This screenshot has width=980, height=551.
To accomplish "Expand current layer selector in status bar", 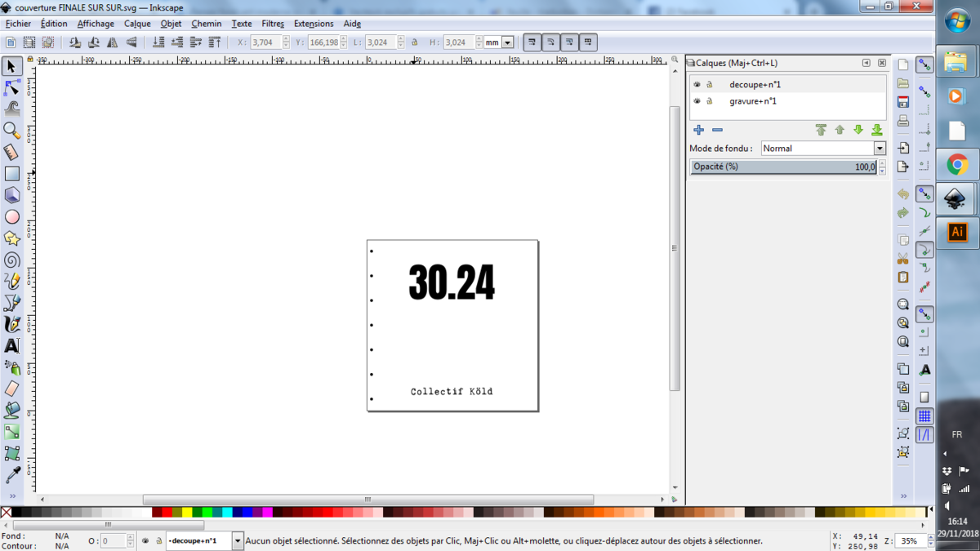I will [x=238, y=540].
